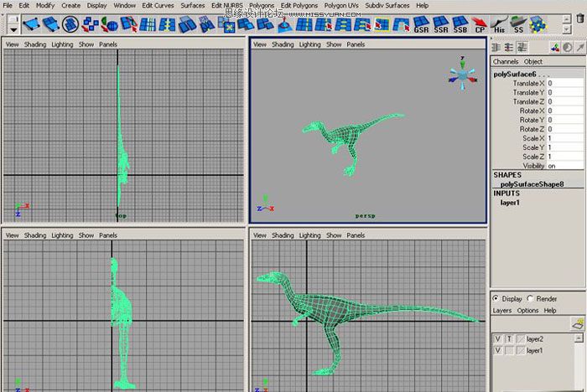The width and height of the screenshot is (587, 392).
Task: Open Panels menu in the persp viewport
Action: pyautogui.click(x=356, y=44)
